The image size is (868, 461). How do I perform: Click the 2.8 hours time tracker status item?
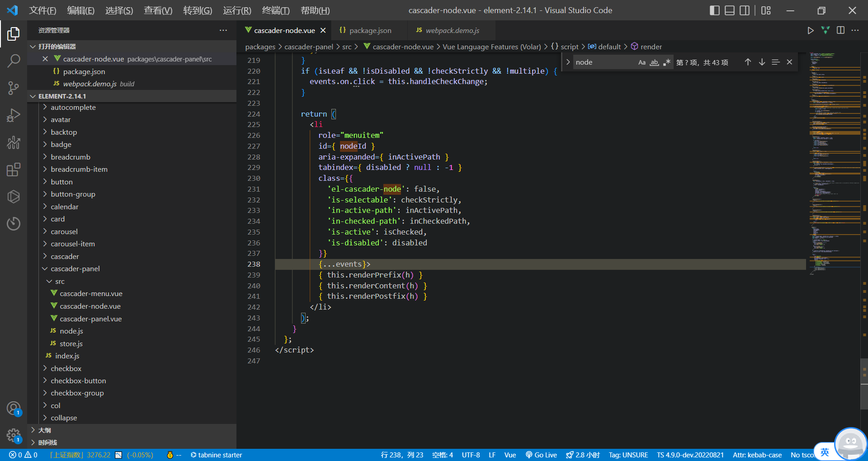pos(583,455)
